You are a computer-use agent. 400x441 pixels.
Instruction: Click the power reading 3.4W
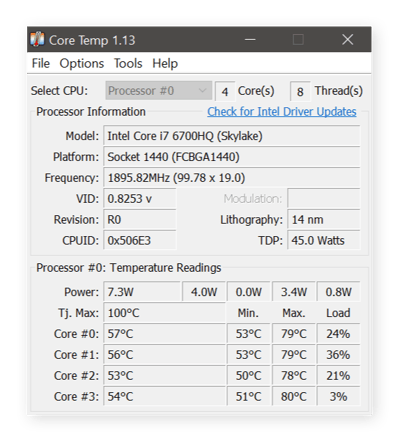click(294, 292)
